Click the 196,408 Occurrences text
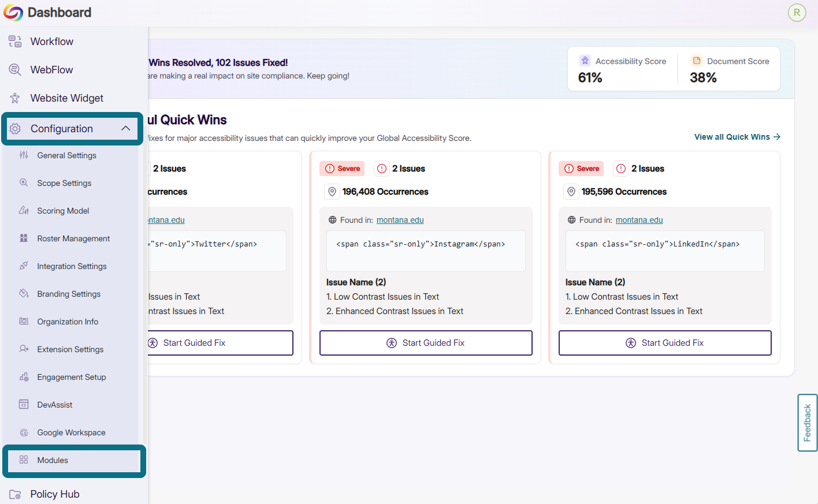This screenshot has height=504, width=818. tap(385, 192)
